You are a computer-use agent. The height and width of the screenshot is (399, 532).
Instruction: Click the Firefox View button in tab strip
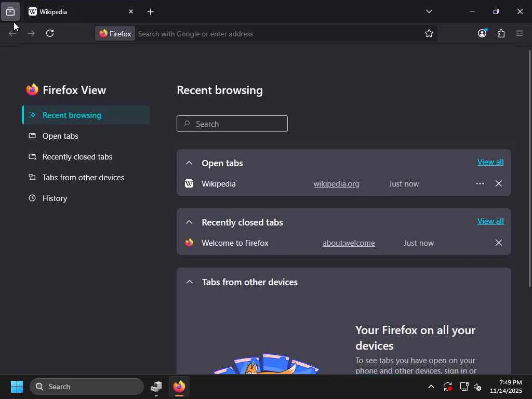[10, 11]
